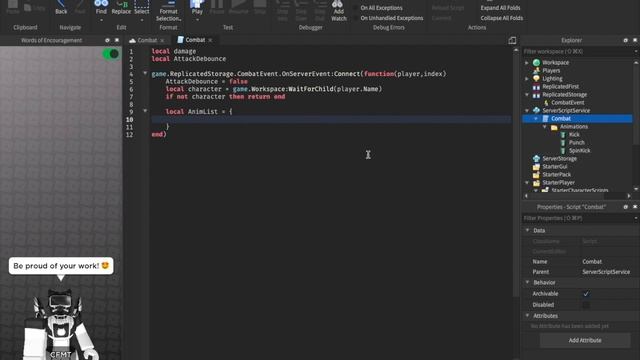Image resolution: width=640 pixels, height=360 pixels.
Task: Collapse the Attributes section
Action: (527, 316)
